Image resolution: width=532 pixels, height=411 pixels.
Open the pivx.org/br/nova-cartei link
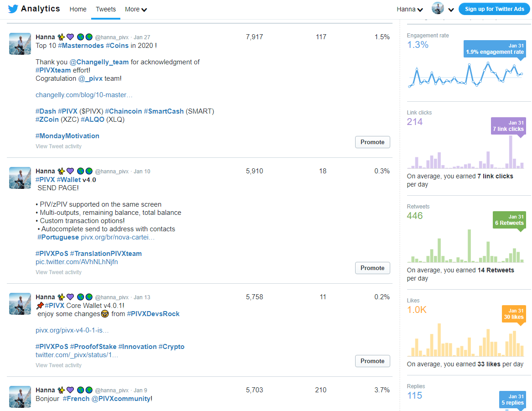click(x=118, y=237)
